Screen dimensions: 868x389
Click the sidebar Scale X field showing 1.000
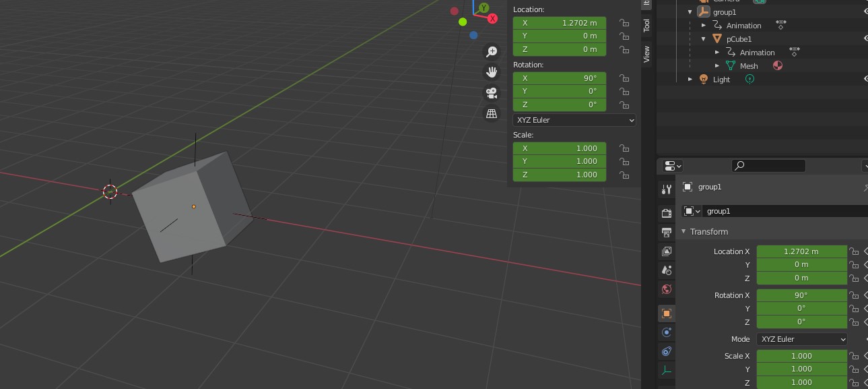point(560,148)
